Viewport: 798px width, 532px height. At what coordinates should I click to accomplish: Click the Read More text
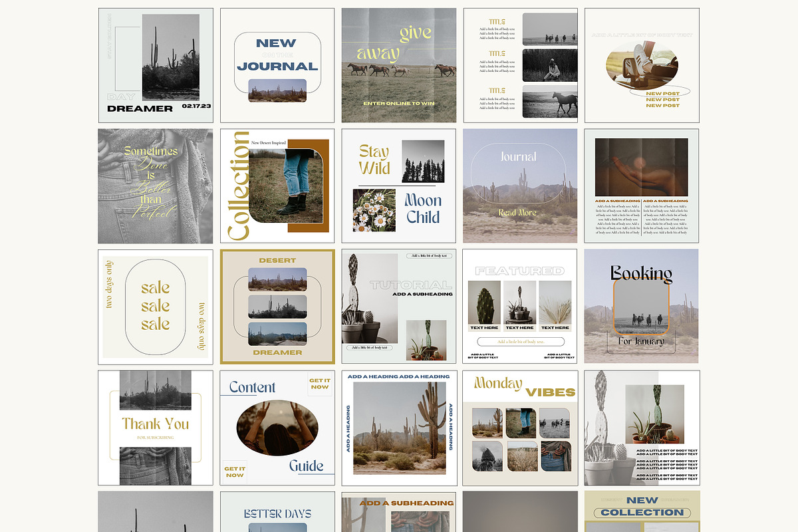coord(517,213)
